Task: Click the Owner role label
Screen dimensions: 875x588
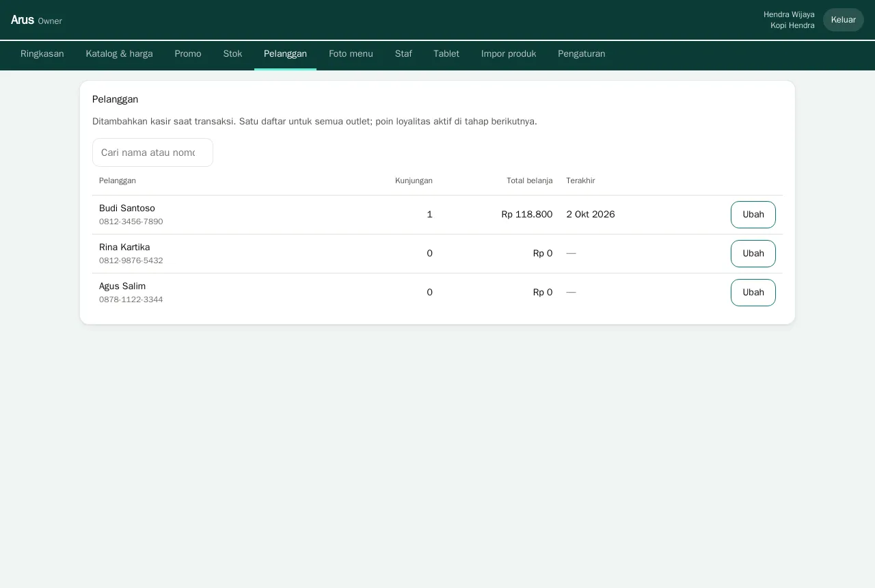Action: pos(50,21)
